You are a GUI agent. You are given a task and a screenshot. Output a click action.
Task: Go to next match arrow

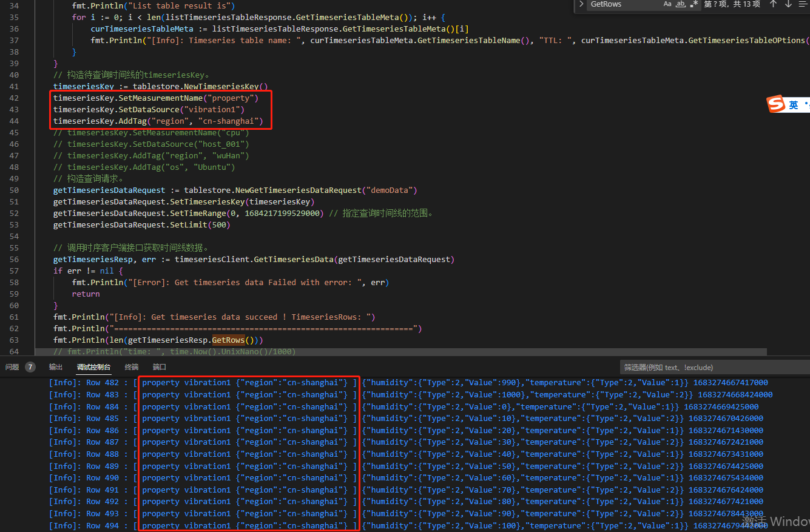(x=788, y=4)
